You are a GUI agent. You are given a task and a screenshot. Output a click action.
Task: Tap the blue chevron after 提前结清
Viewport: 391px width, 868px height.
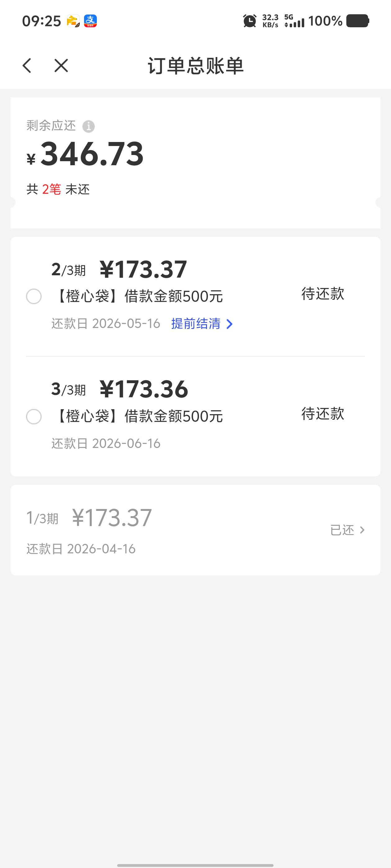click(229, 324)
